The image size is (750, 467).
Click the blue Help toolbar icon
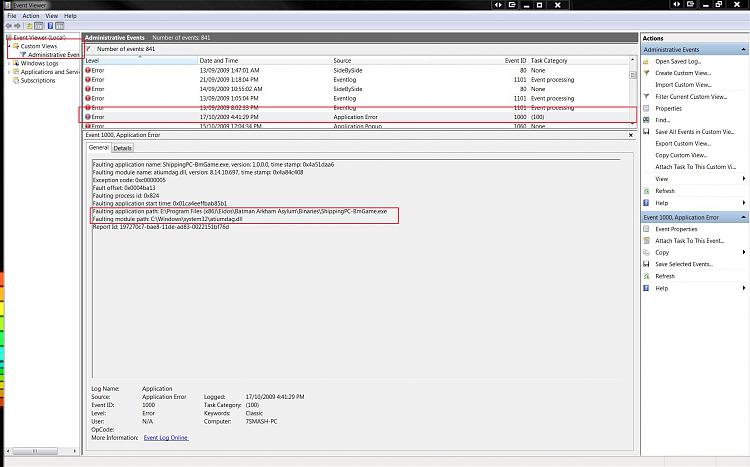[x=50, y=26]
